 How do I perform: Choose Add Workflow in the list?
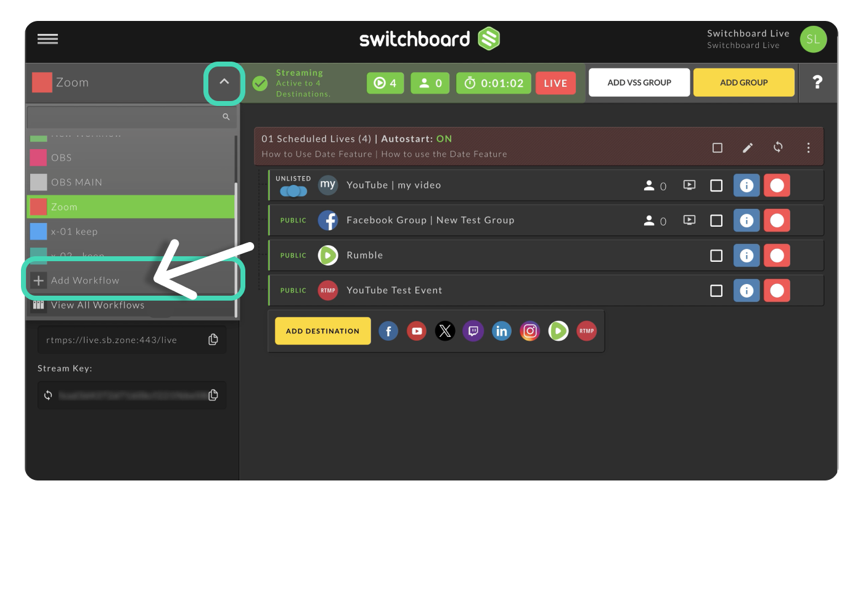(x=131, y=280)
